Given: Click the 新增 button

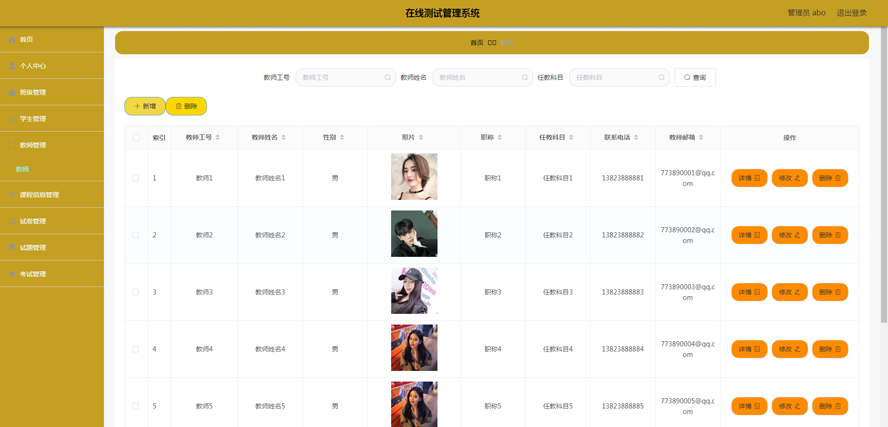Looking at the screenshot, I should [145, 106].
